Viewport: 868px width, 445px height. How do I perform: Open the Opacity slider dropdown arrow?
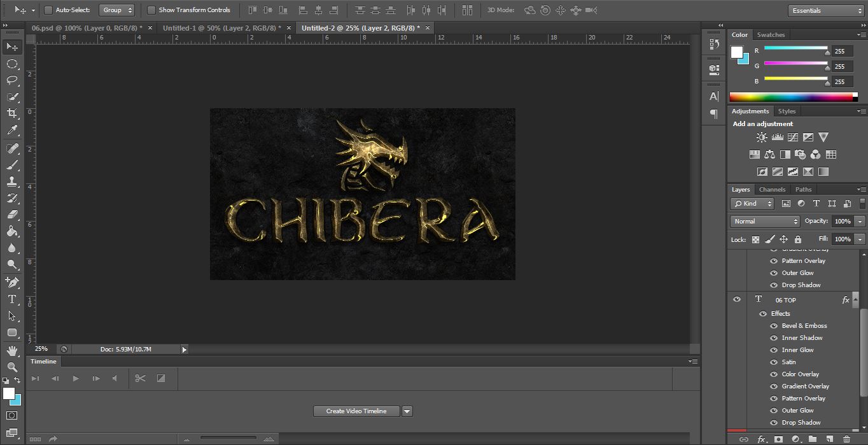860,222
